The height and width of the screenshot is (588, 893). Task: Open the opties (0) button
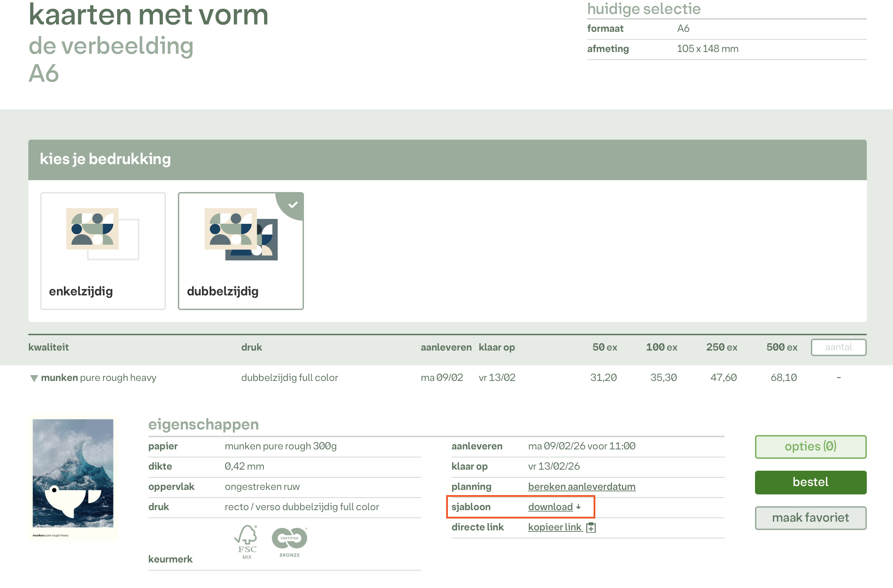point(811,446)
